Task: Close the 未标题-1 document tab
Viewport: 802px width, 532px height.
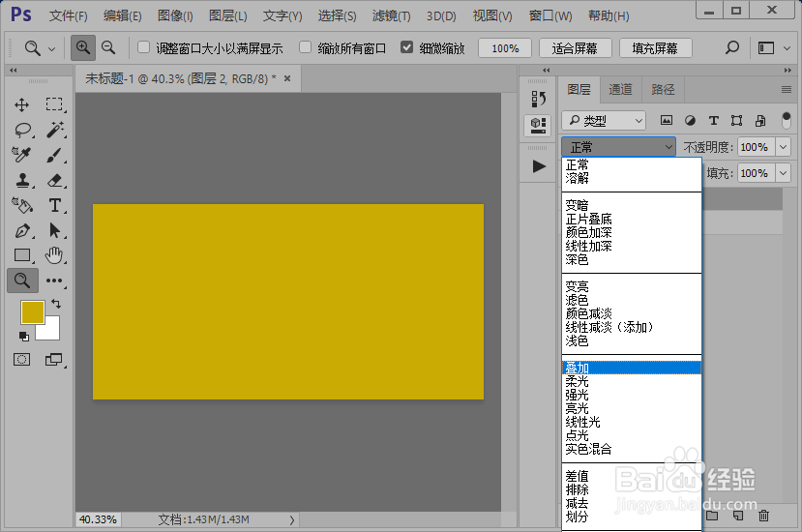Action: coord(287,78)
